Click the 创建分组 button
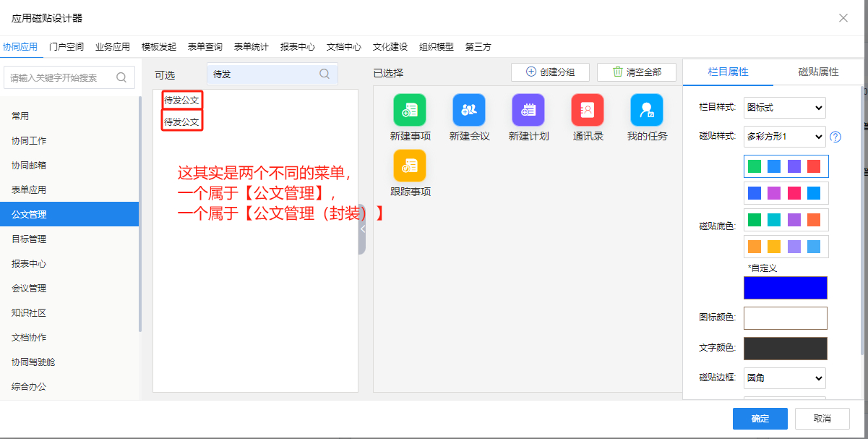This screenshot has width=868, height=439. [x=550, y=72]
